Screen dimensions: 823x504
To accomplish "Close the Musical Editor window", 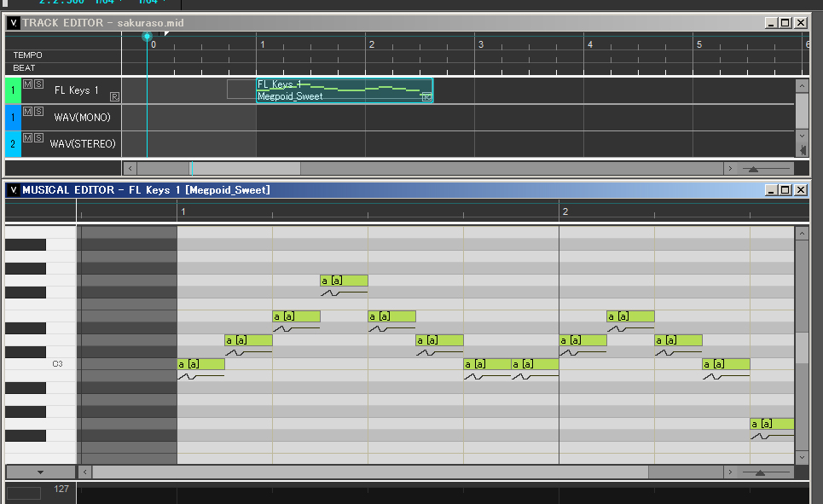I will pyautogui.click(x=801, y=189).
